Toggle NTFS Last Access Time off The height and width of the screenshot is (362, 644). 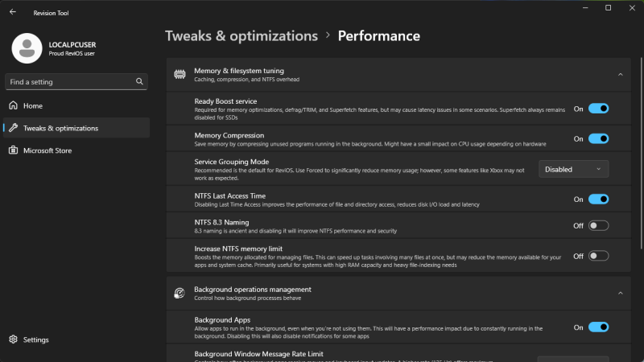coord(598,199)
